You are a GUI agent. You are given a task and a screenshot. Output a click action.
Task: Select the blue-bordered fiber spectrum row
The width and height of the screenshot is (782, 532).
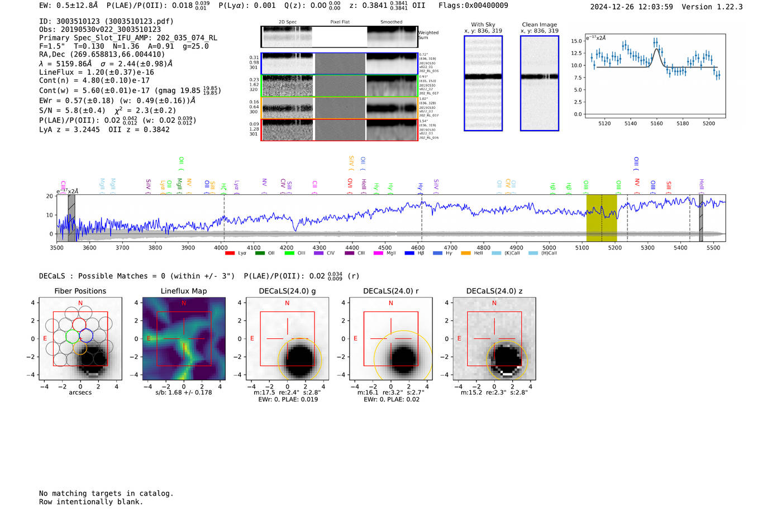coord(340,64)
